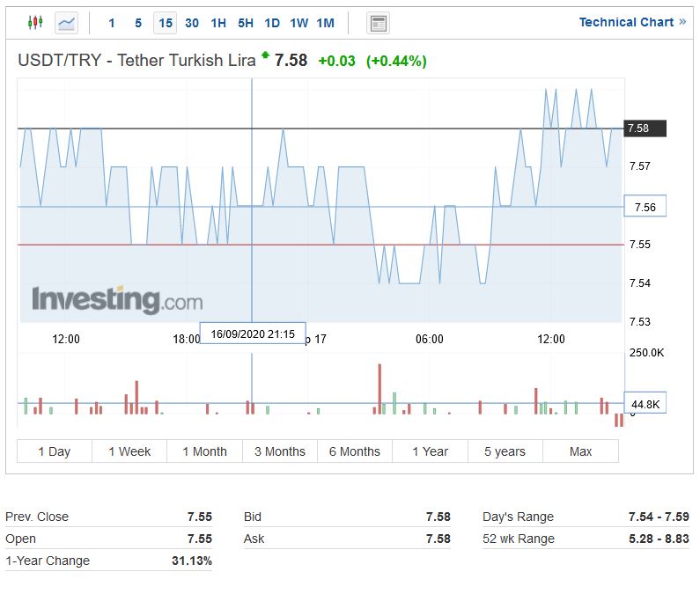Select the 15 minute interval
This screenshot has width=700, height=594.
coord(166,23)
